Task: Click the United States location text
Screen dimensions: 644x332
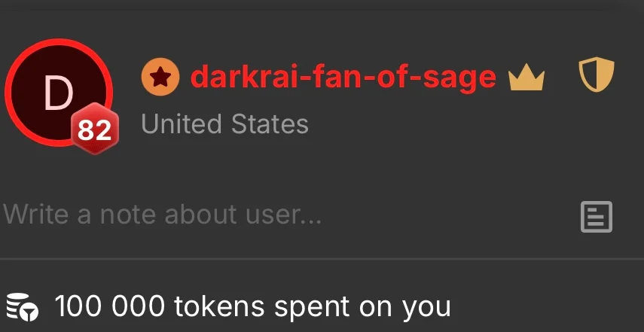Action: [x=224, y=124]
